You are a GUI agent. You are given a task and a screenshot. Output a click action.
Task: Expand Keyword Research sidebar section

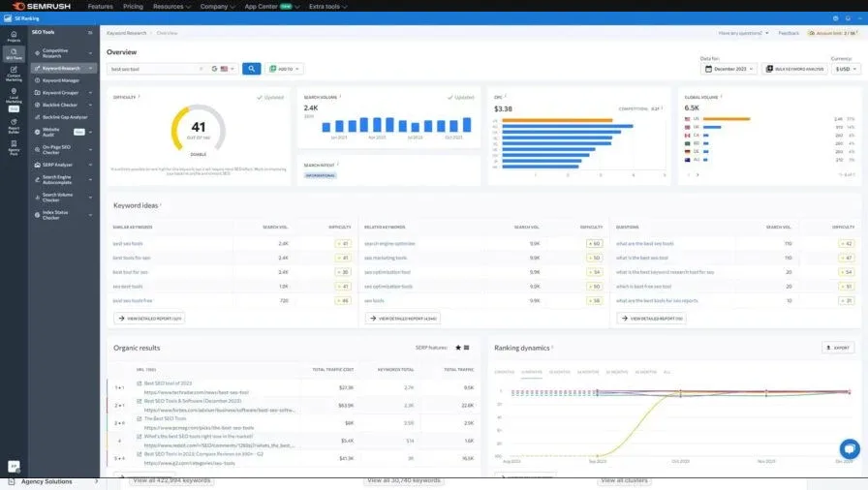(90, 69)
